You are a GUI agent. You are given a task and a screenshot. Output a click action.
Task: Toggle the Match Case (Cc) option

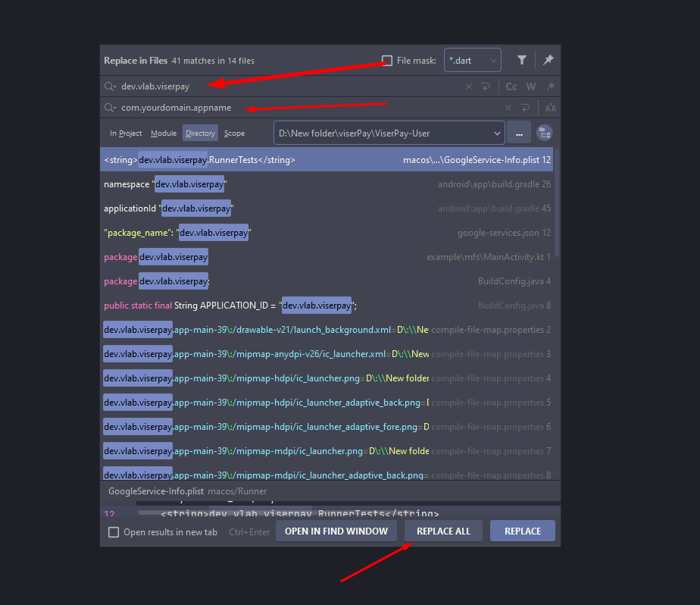click(511, 86)
